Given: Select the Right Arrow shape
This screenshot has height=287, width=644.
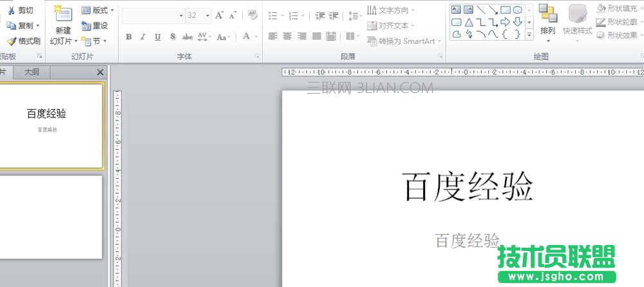Looking at the screenshot, I should click(505, 22).
